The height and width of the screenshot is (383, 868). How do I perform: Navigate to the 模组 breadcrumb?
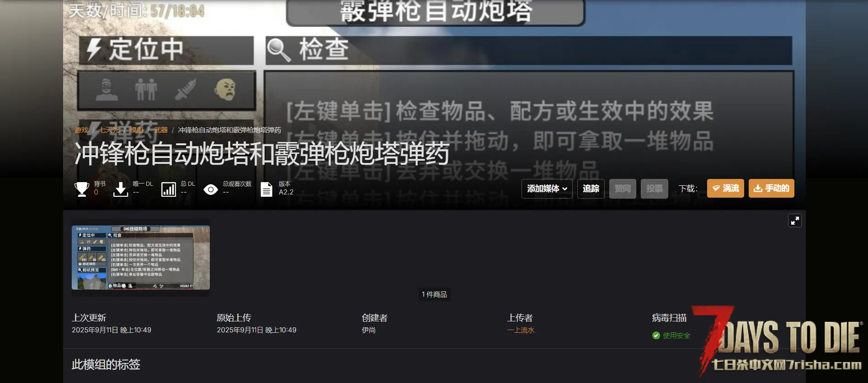point(137,130)
